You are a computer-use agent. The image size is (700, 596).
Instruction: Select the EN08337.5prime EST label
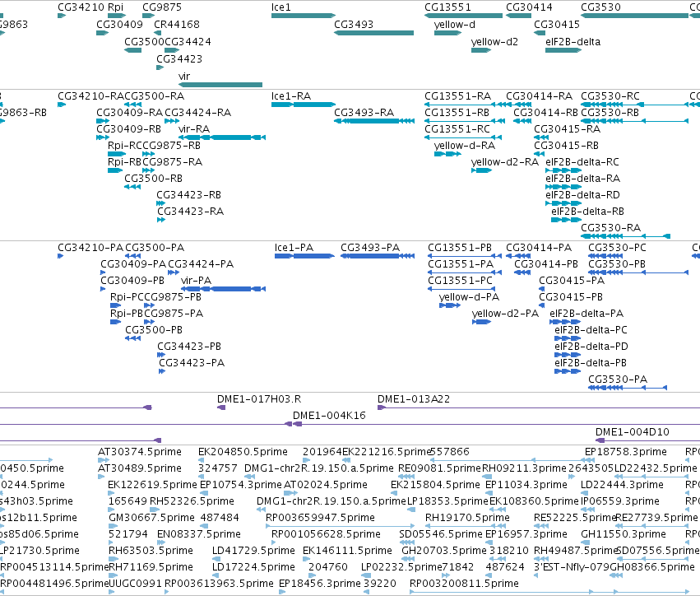coord(199,534)
